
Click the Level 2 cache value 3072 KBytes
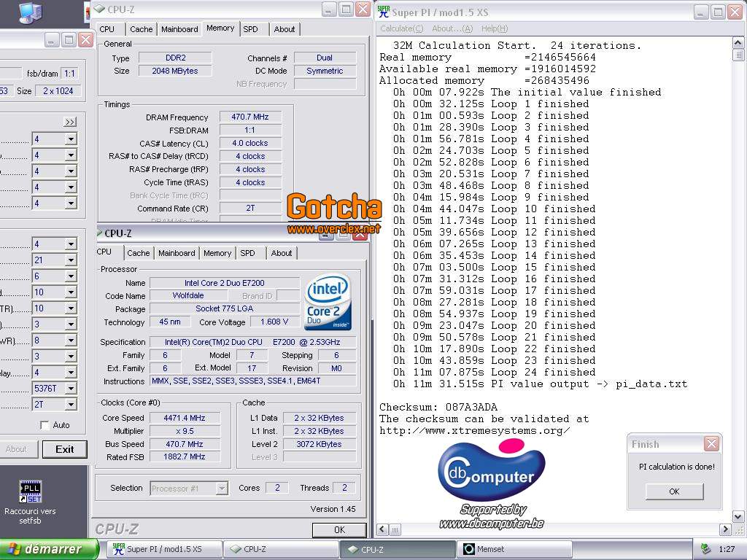pos(320,444)
